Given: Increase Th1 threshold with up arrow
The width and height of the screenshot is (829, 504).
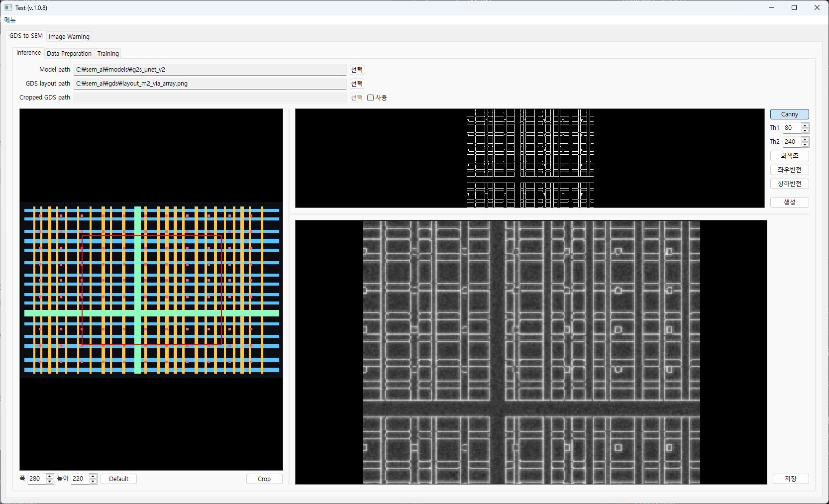Looking at the screenshot, I should (805, 125).
